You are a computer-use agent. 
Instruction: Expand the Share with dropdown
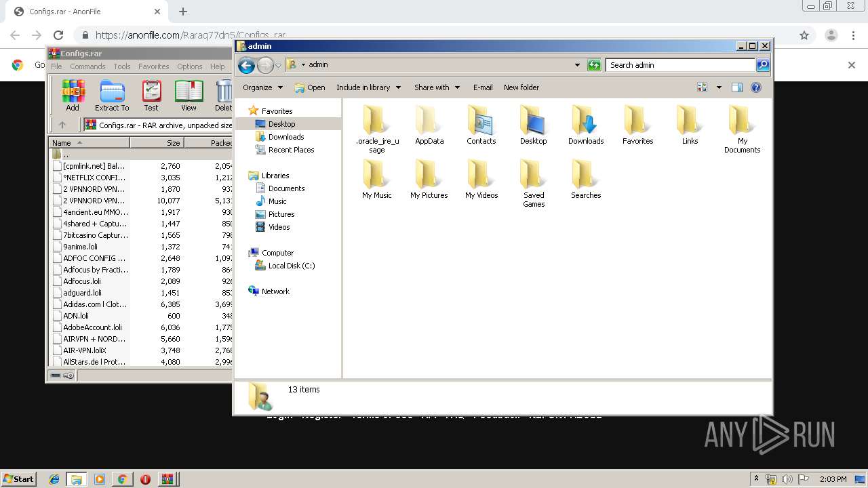(x=437, y=87)
